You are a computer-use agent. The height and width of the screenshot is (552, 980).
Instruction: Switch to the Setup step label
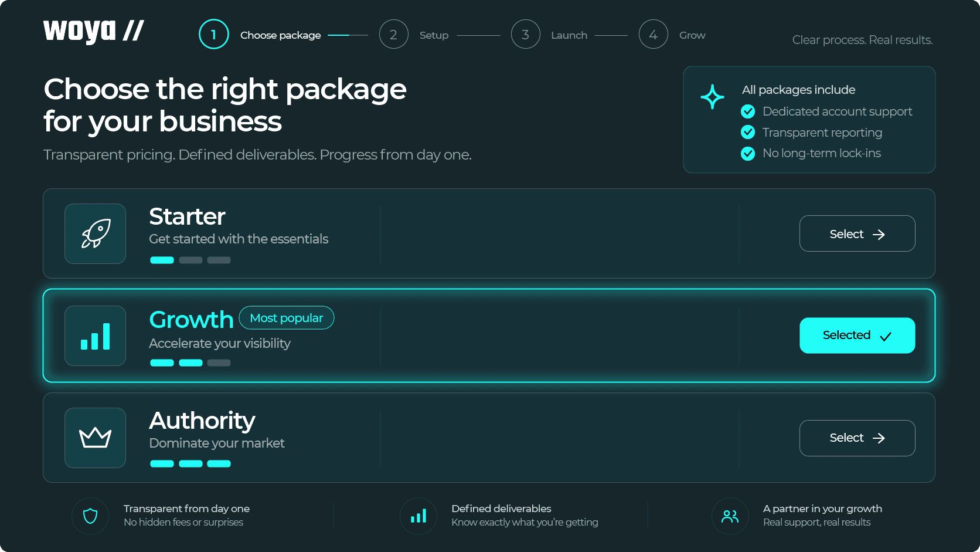[x=434, y=35]
